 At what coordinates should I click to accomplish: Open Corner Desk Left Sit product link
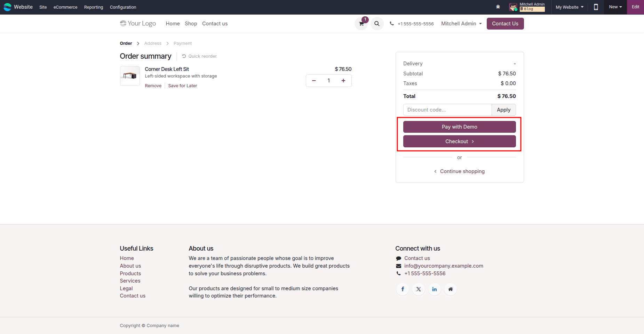[x=167, y=69]
